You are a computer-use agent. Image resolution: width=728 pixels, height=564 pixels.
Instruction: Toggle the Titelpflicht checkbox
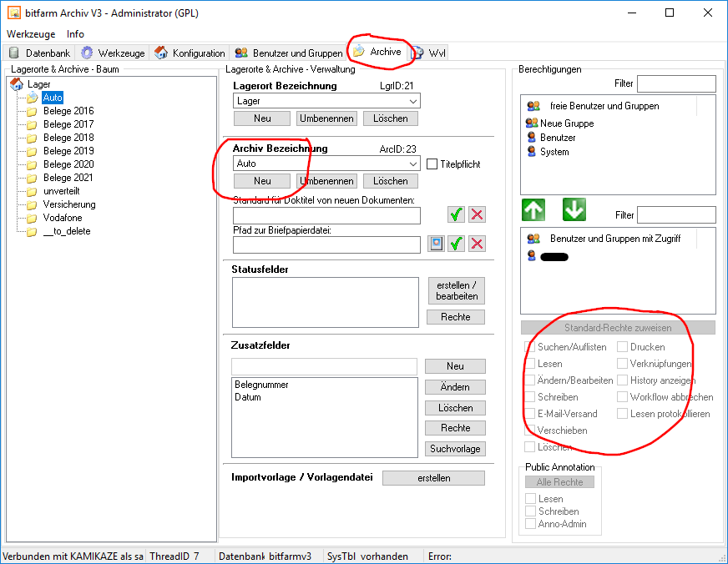[432, 164]
